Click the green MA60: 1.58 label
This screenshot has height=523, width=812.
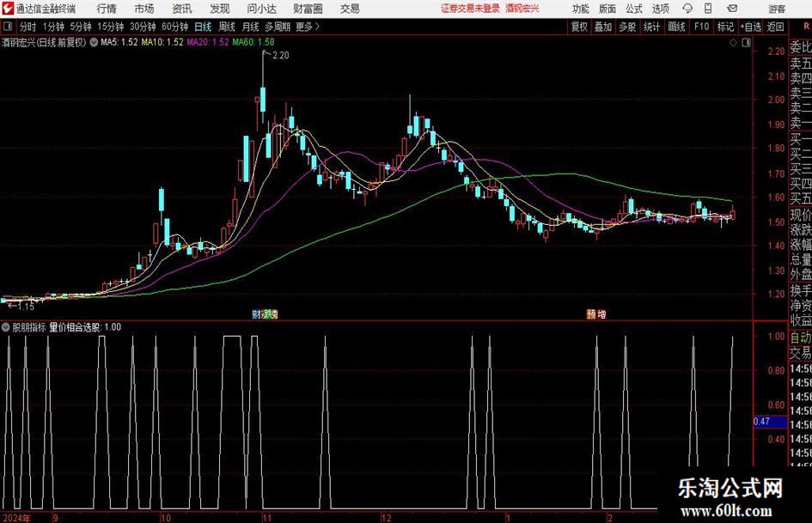click(253, 42)
